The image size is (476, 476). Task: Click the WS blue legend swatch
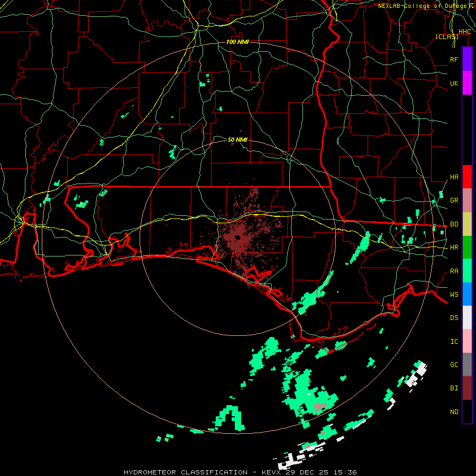[x=467, y=294]
